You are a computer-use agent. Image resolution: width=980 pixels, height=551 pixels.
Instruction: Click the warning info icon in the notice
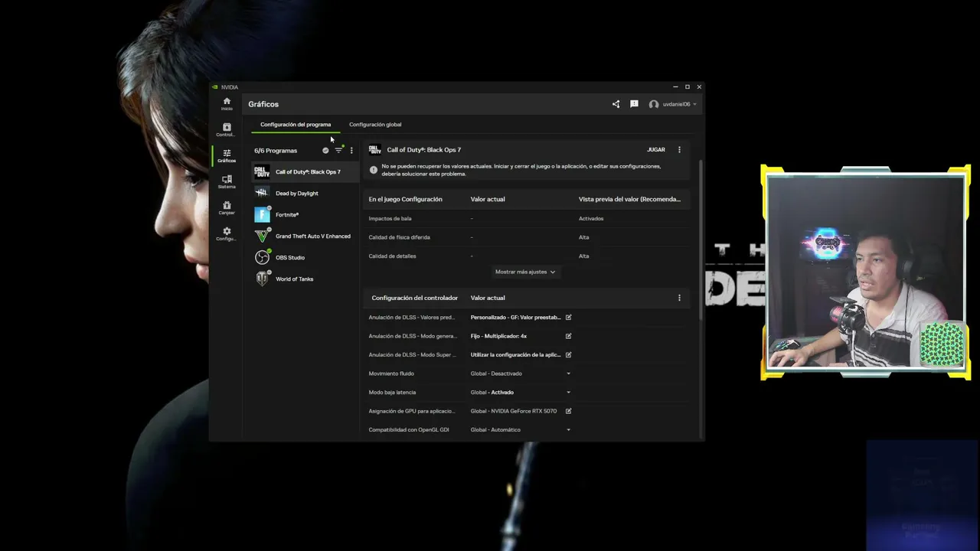click(374, 170)
